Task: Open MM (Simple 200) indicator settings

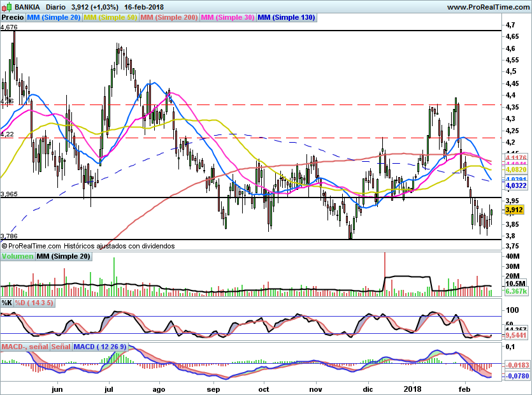Action: (168, 18)
